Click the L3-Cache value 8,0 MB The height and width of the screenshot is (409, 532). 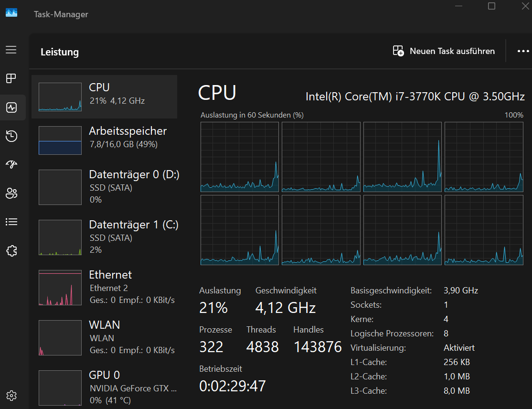coord(457,391)
